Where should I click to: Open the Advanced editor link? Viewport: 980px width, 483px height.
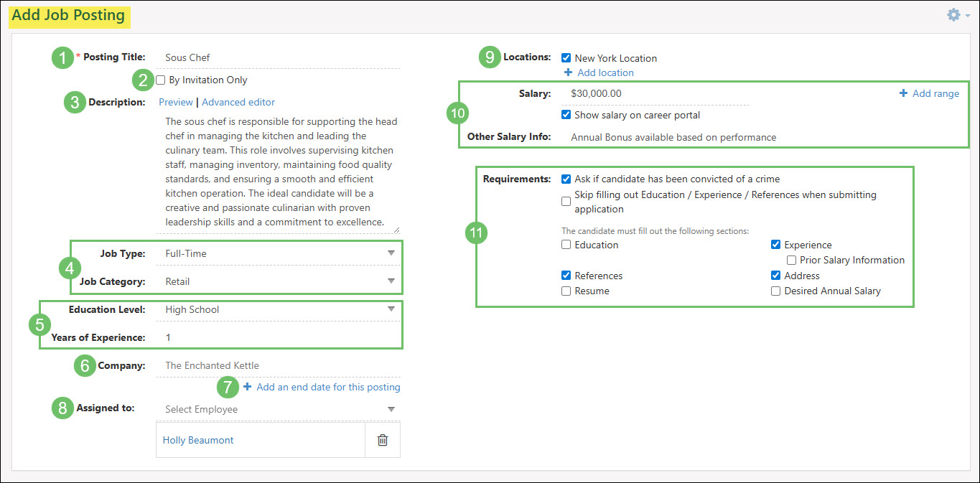click(238, 102)
